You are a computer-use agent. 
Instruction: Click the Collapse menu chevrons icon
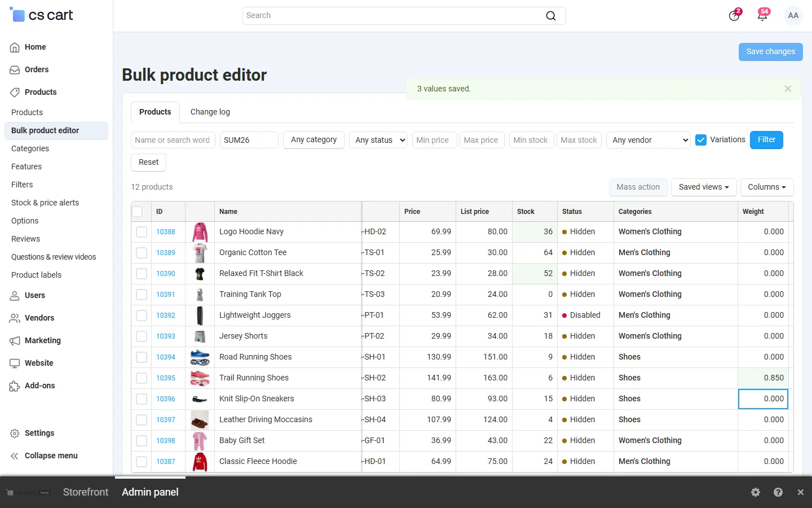pyautogui.click(x=15, y=456)
